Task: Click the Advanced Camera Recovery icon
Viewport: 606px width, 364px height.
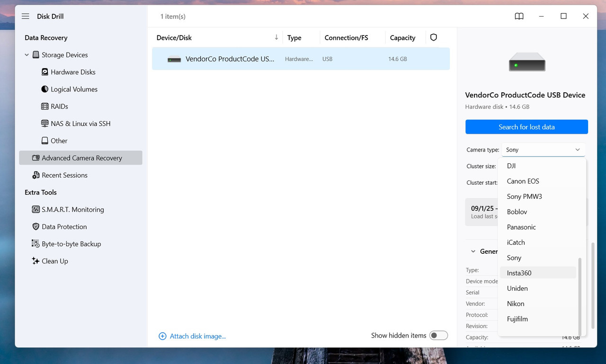Action: 36,158
